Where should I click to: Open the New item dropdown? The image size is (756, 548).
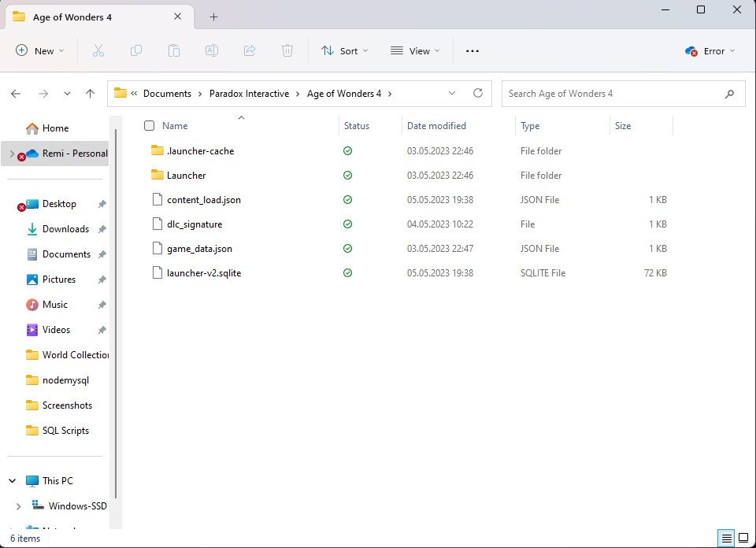coord(40,50)
